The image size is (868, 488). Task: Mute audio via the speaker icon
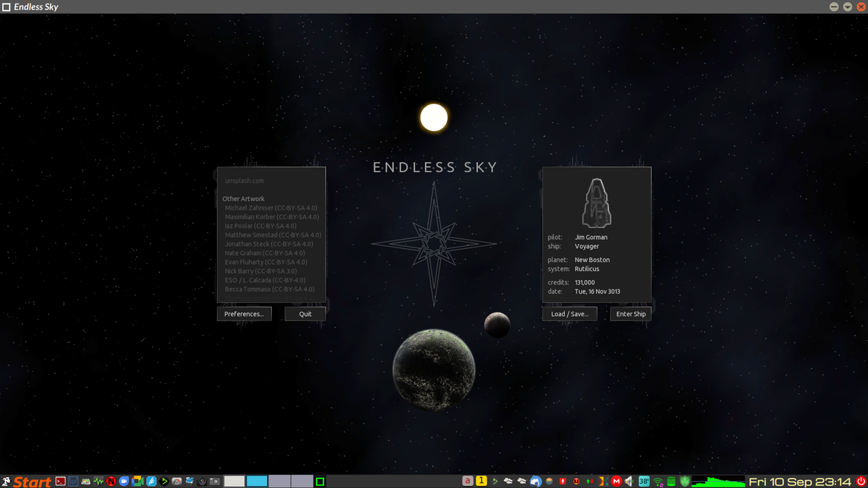629,481
